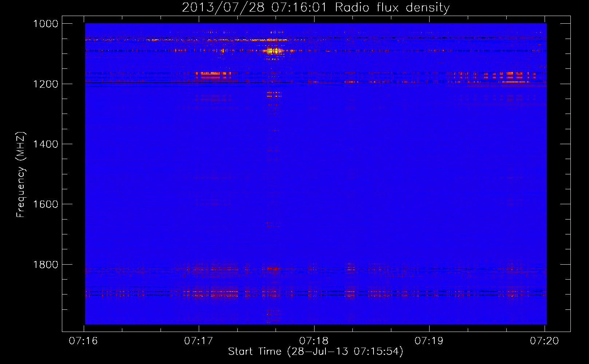The image size is (589, 364).
Task: Click the 1400 frequency tick label
Action: click(x=46, y=144)
